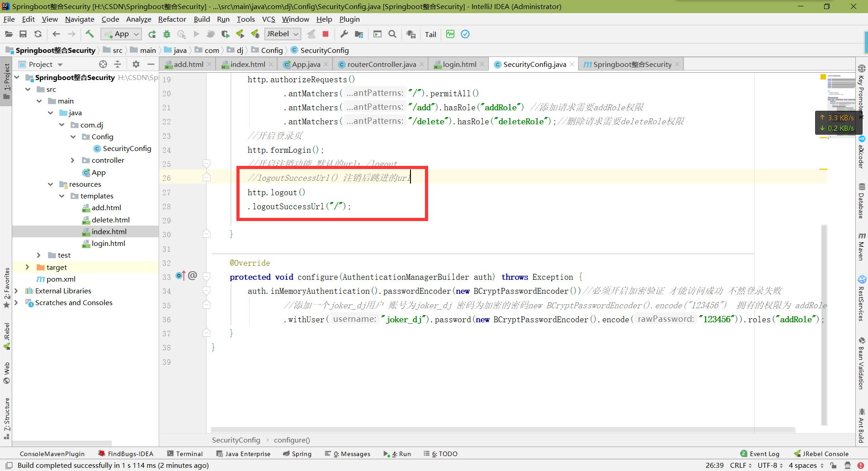The image size is (868, 471).
Task: Click the Synchronize refresh icon
Action: (38, 34)
